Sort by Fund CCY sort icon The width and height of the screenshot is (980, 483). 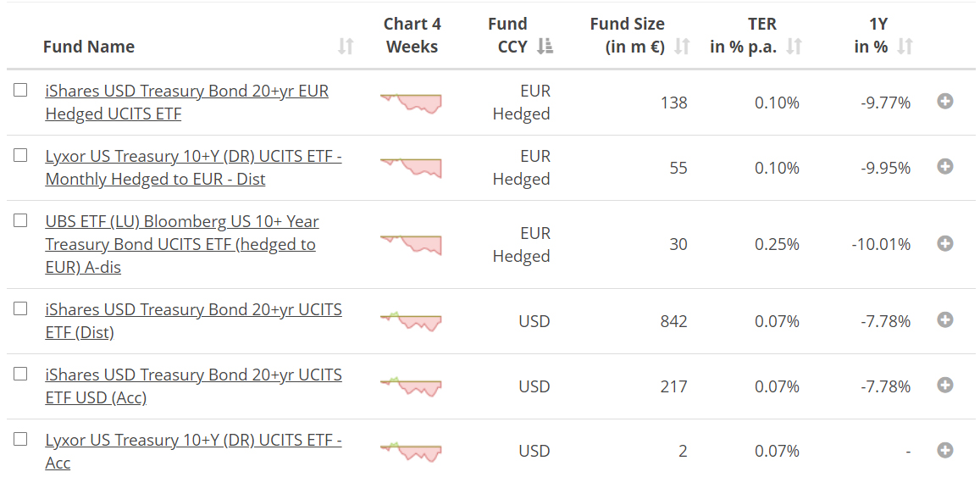545,47
